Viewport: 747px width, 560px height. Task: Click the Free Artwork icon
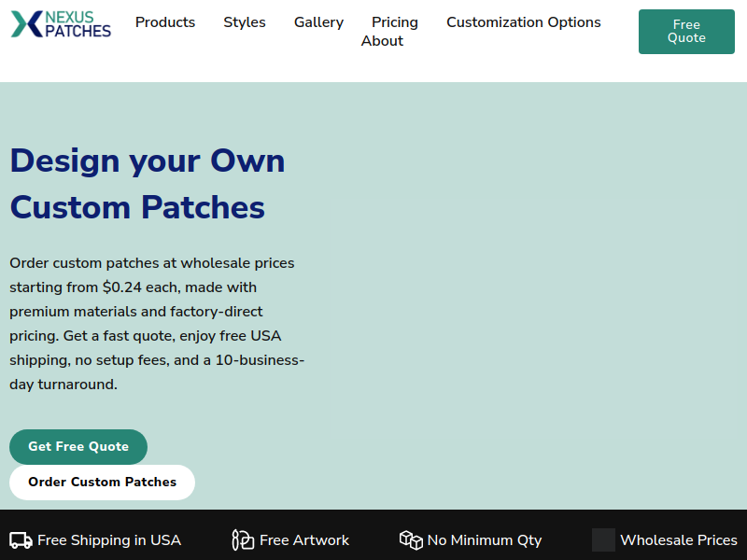point(243,540)
